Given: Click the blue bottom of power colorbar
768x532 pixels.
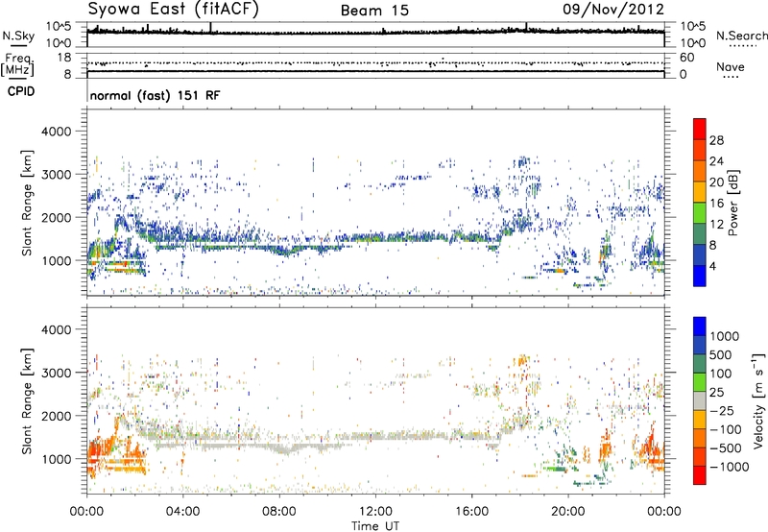Looking at the screenshot, I should 700,276.
